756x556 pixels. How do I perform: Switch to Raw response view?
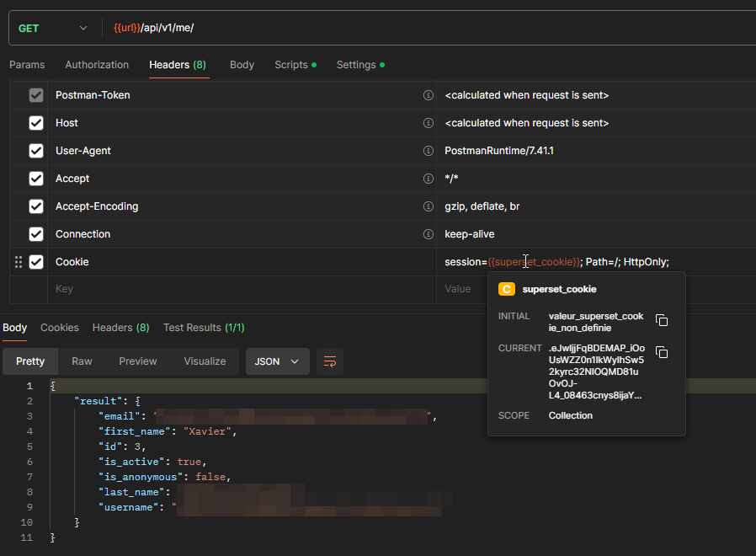point(82,361)
